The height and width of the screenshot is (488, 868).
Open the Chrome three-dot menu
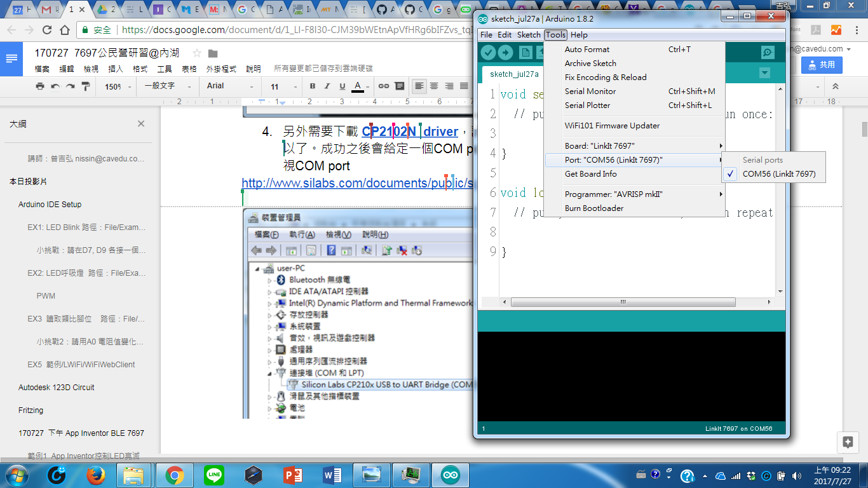pyautogui.click(x=856, y=29)
